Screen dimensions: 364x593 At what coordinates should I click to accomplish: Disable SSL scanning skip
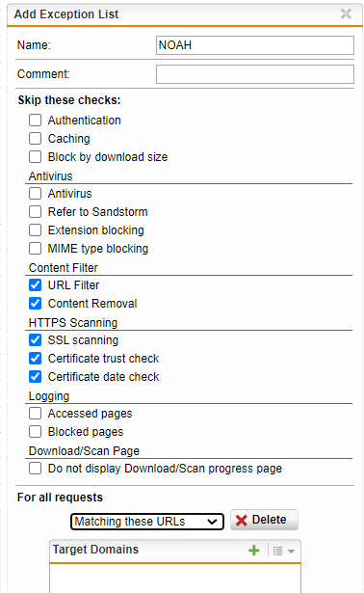tap(35, 340)
